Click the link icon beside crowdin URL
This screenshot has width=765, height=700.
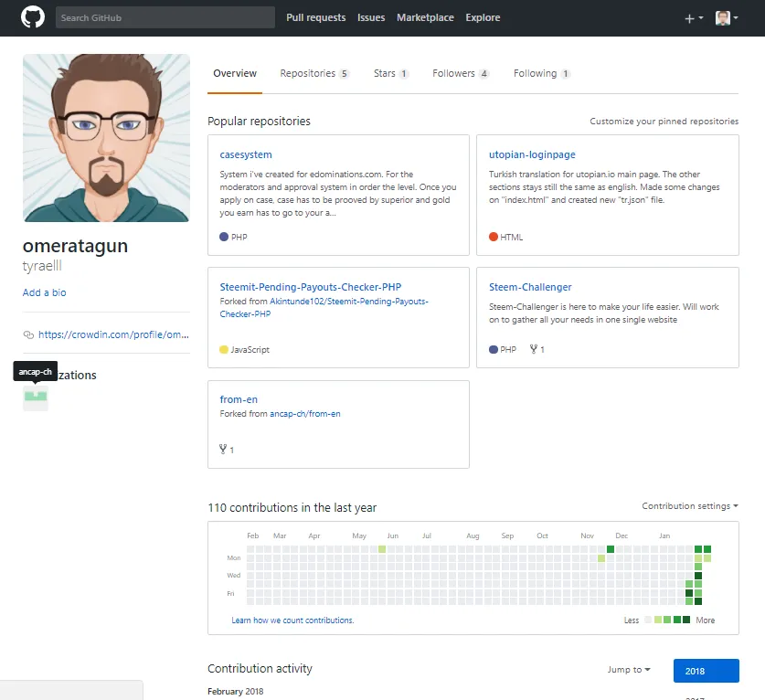pyautogui.click(x=28, y=334)
